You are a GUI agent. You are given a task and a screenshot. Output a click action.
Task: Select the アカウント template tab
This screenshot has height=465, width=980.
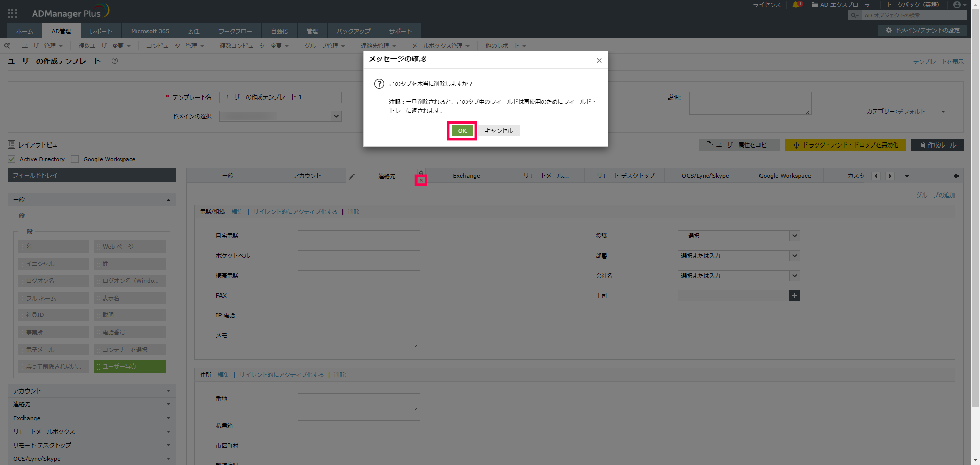(307, 176)
